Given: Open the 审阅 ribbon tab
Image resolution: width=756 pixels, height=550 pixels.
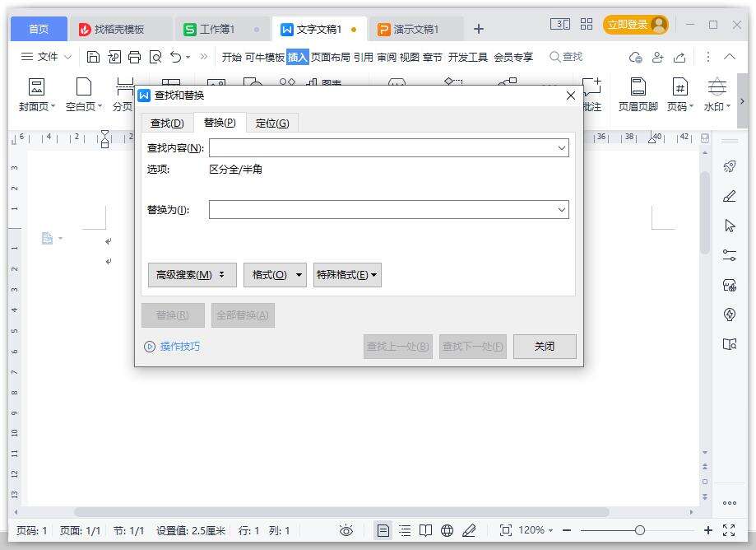Looking at the screenshot, I should coord(386,58).
